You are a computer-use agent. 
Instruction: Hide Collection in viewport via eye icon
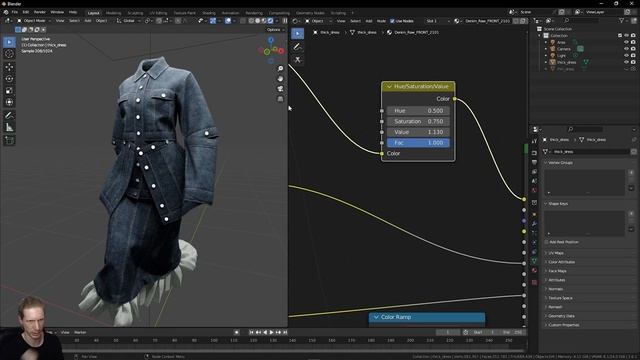[626, 36]
